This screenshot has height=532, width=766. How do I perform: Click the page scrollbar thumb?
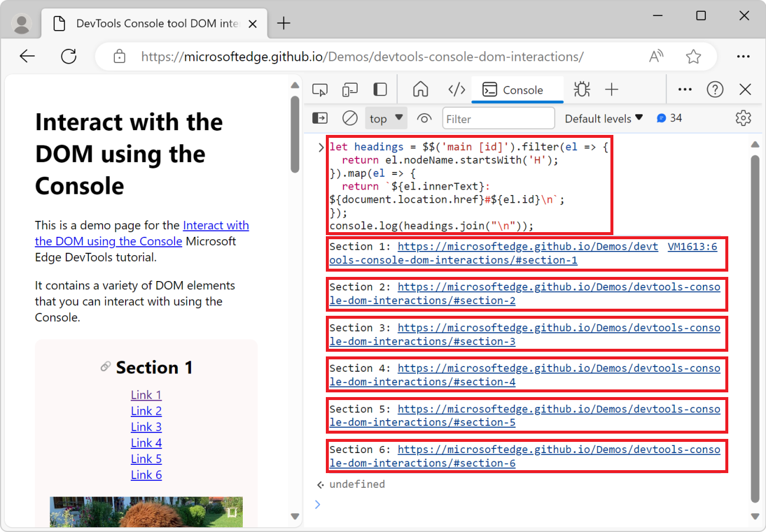click(x=295, y=130)
